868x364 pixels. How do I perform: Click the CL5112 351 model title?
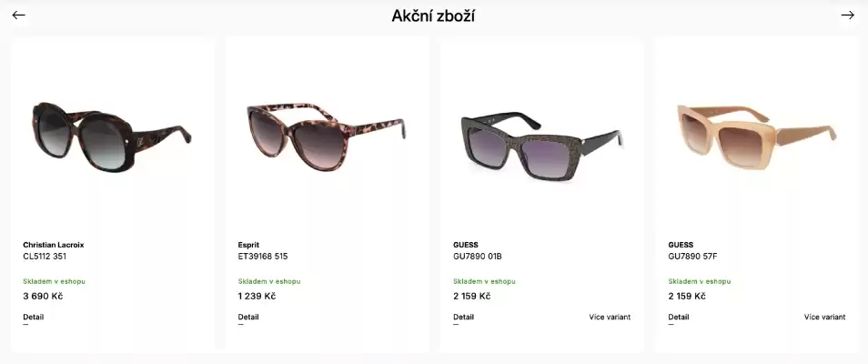[x=45, y=257]
